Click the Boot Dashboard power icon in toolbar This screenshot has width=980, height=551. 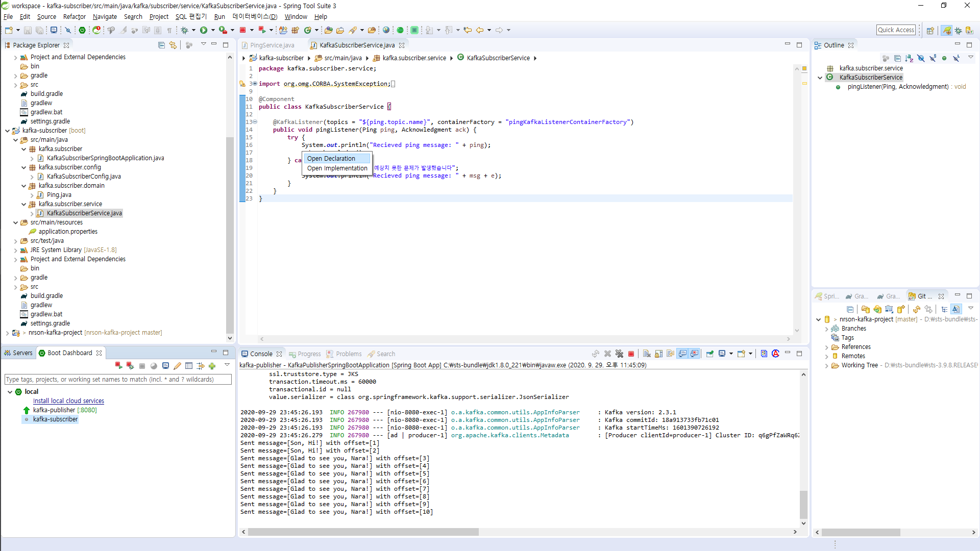(82, 30)
